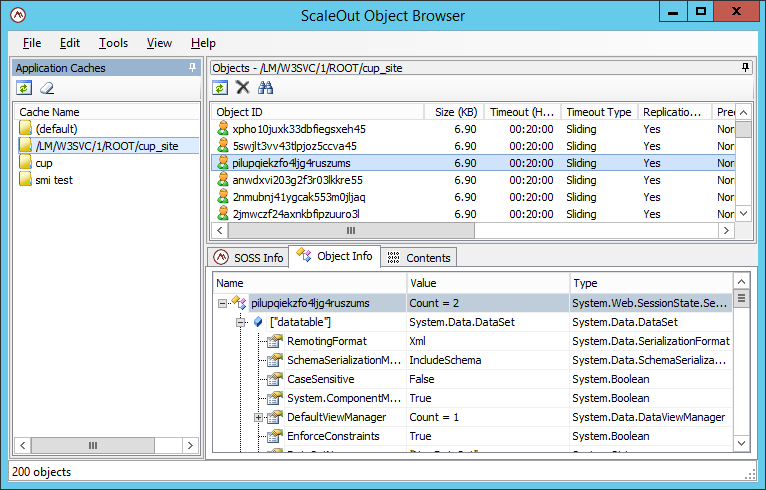Select the smi test cache folder icon
This screenshot has width=766, height=490.
click(x=25, y=179)
